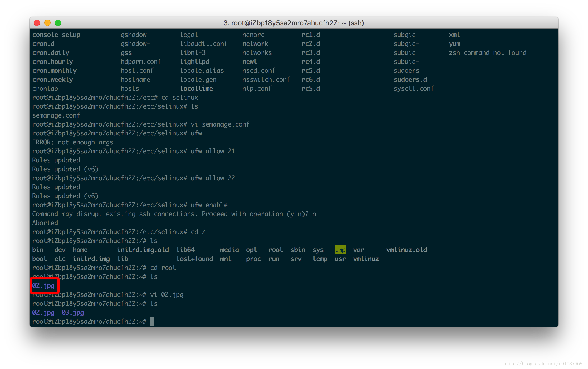Click the 'lost+found' directory entry
This screenshot has height=369, width=588.
pos(195,259)
